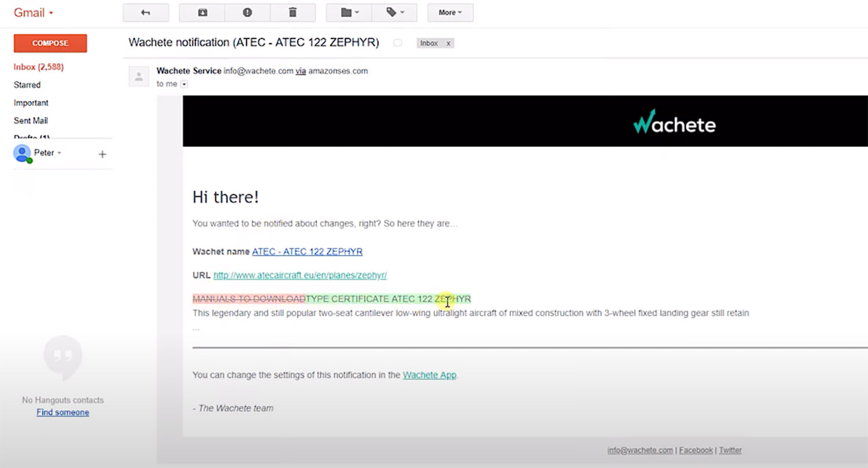The image size is (868, 468).
Task: Click the sender's avatar placeholder icon
Action: point(139,76)
